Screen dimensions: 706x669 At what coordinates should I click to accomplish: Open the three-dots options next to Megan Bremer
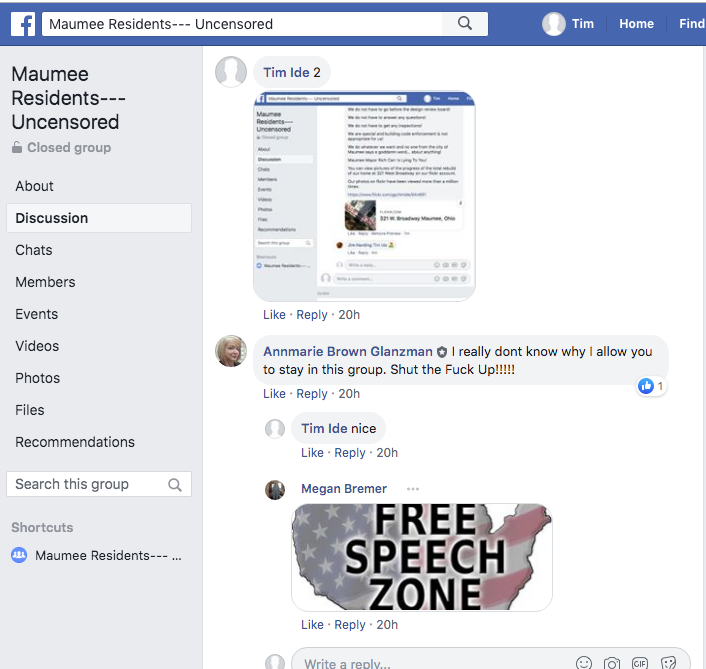[412, 489]
